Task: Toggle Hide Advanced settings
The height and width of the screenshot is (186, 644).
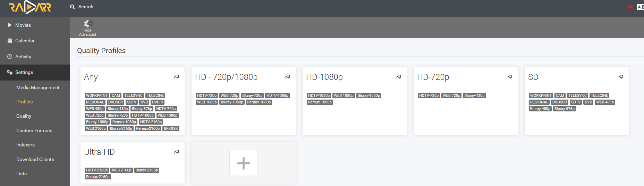Action: pos(87,28)
